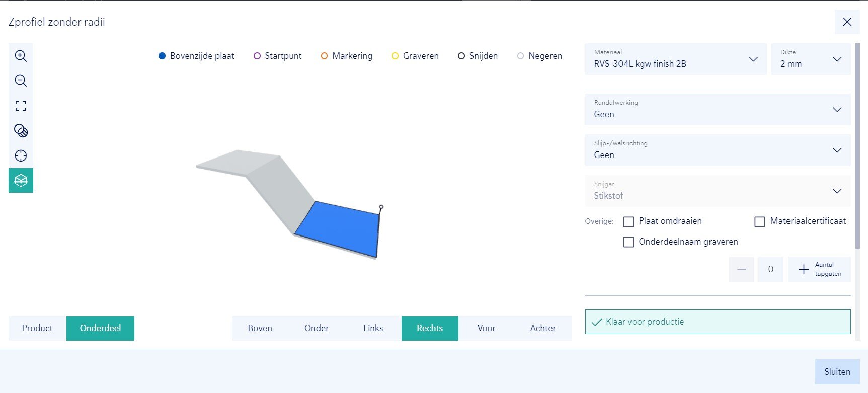Viewport: 868px width, 393px height.
Task: Click the zoom out magnifier icon
Action: tap(21, 81)
